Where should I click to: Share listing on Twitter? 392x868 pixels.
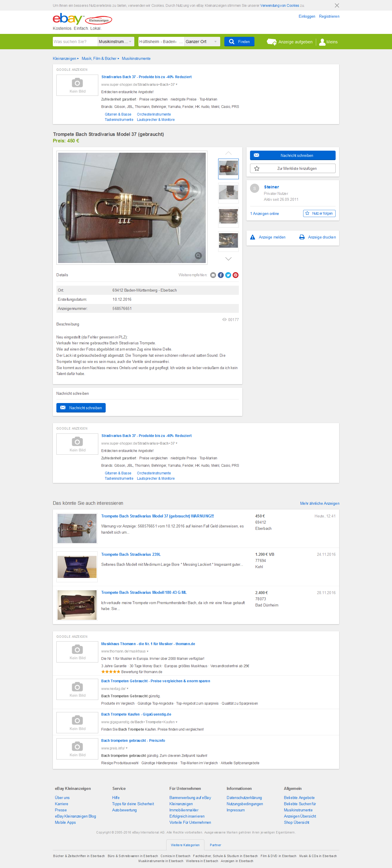coord(228,275)
